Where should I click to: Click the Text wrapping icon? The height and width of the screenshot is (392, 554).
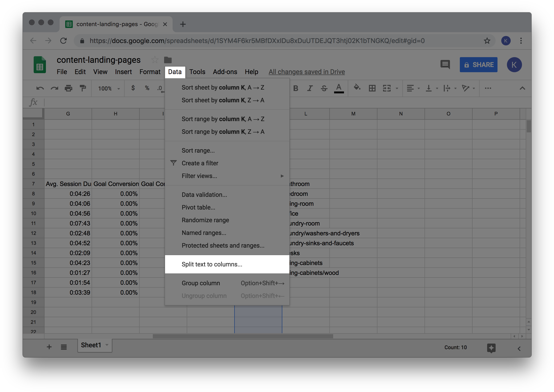[x=447, y=88]
